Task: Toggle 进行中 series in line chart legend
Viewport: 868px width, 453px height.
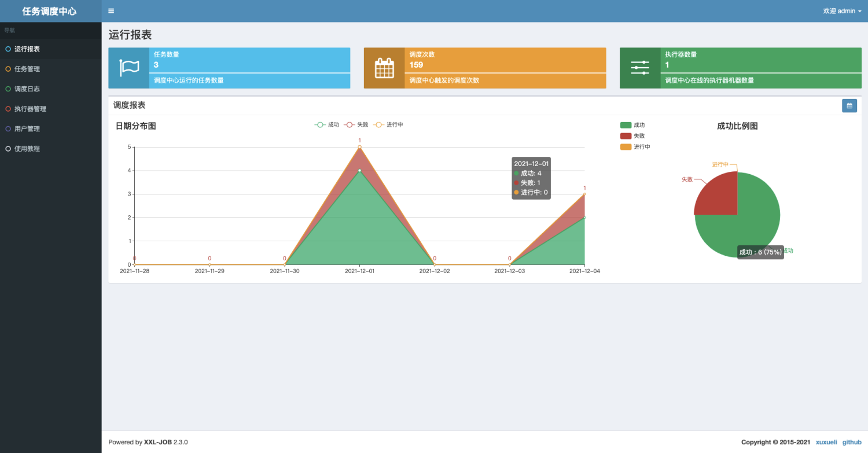Action: (x=388, y=124)
